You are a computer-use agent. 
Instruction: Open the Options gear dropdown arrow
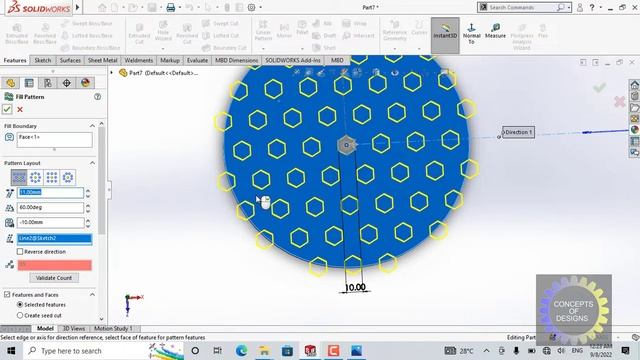click(260, 7)
